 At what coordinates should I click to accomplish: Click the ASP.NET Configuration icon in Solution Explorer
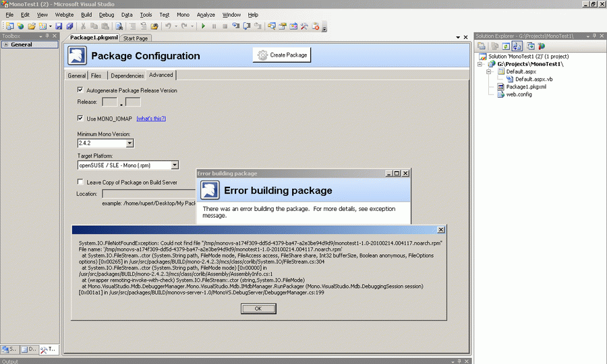541,46
